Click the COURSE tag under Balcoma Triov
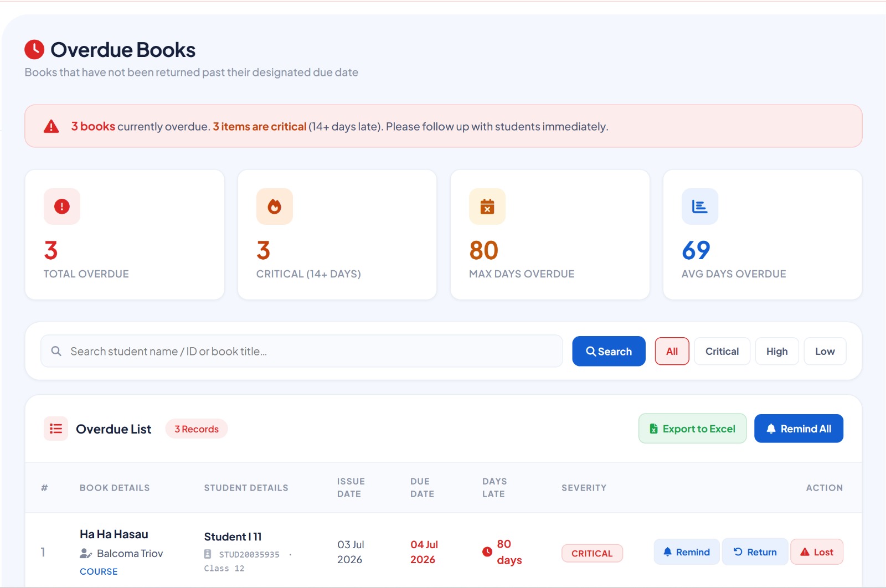The image size is (886, 588). pos(99,571)
